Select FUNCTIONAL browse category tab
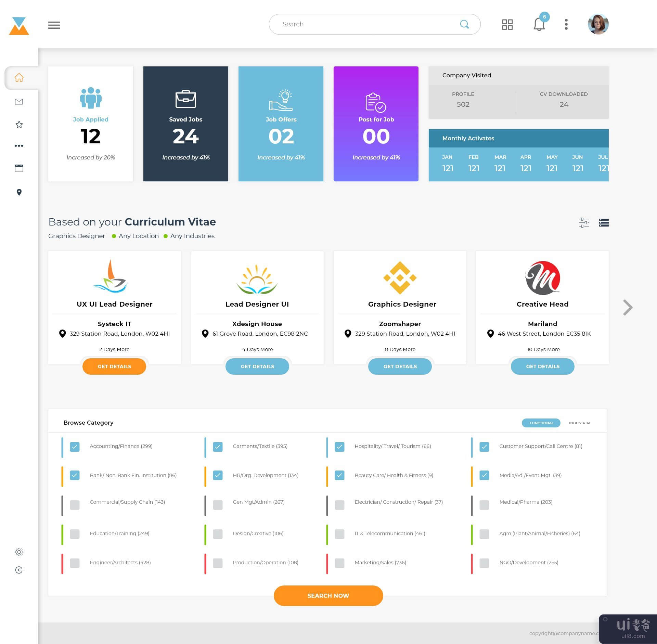The height and width of the screenshot is (644, 657). click(x=541, y=423)
